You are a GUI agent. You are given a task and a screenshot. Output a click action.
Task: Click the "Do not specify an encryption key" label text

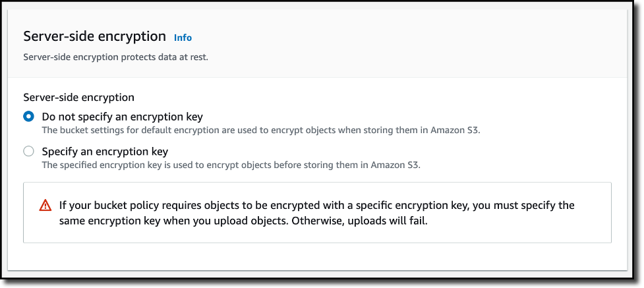[122, 117]
